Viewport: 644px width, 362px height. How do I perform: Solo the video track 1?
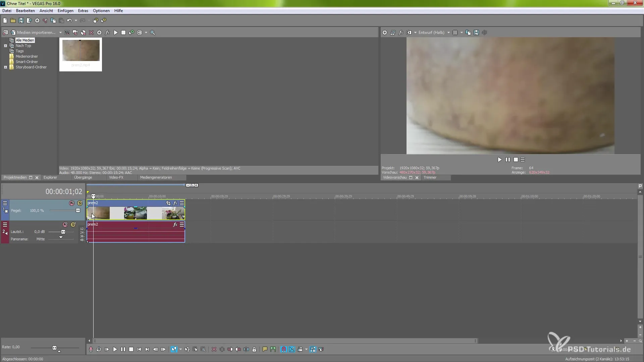[x=80, y=203]
